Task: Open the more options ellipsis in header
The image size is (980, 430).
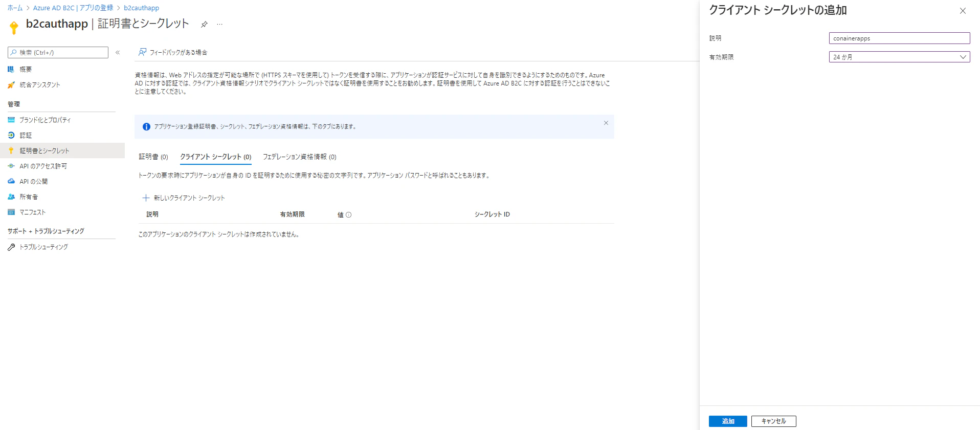Action: (x=220, y=24)
